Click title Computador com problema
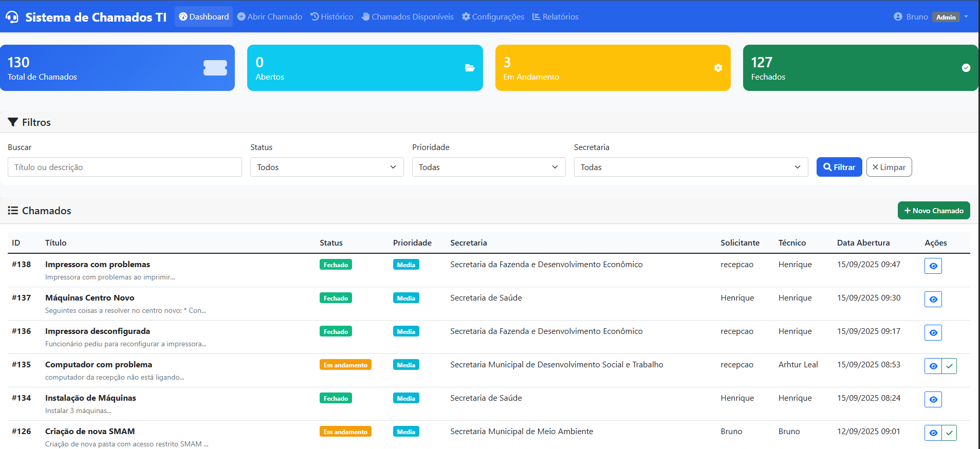Screen dimensions: 980x449 tap(99, 364)
